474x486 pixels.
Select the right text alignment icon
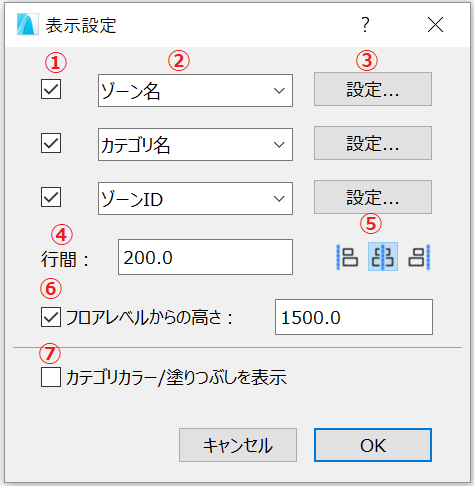click(419, 257)
